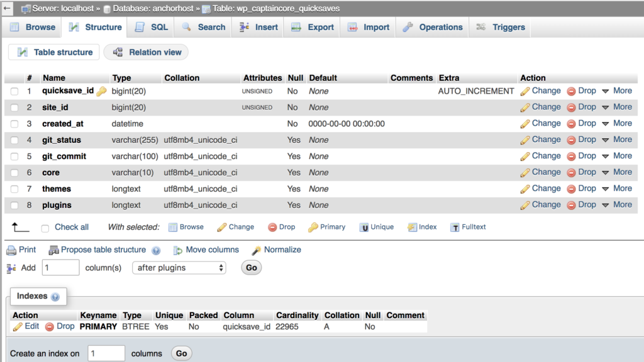Image resolution: width=644 pixels, height=362 pixels.
Task: Select the checkbox for the plugins row
Action: 14,206
